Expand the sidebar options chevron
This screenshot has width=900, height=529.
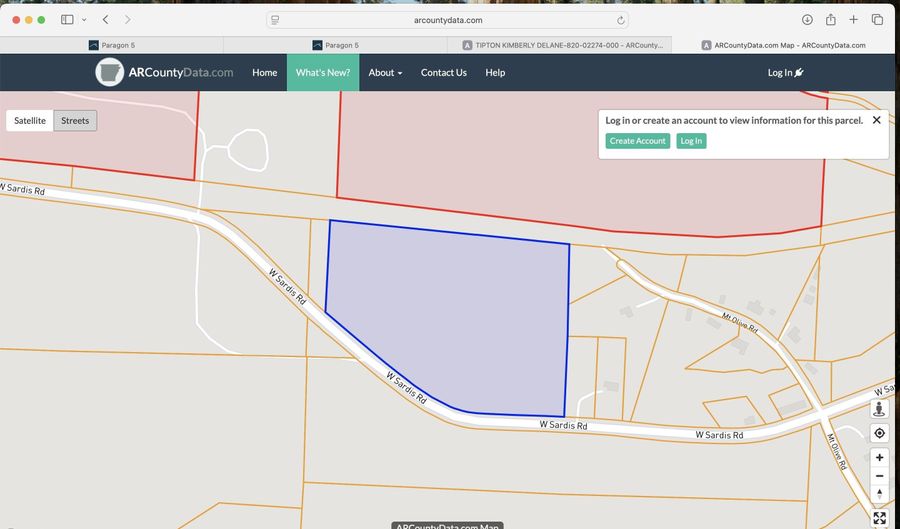pos(84,20)
